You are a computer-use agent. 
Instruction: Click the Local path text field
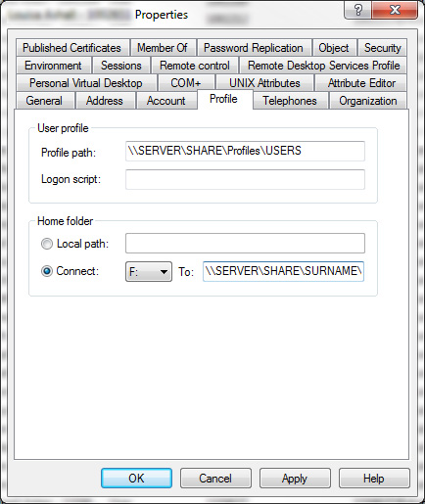pyautogui.click(x=245, y=243)
